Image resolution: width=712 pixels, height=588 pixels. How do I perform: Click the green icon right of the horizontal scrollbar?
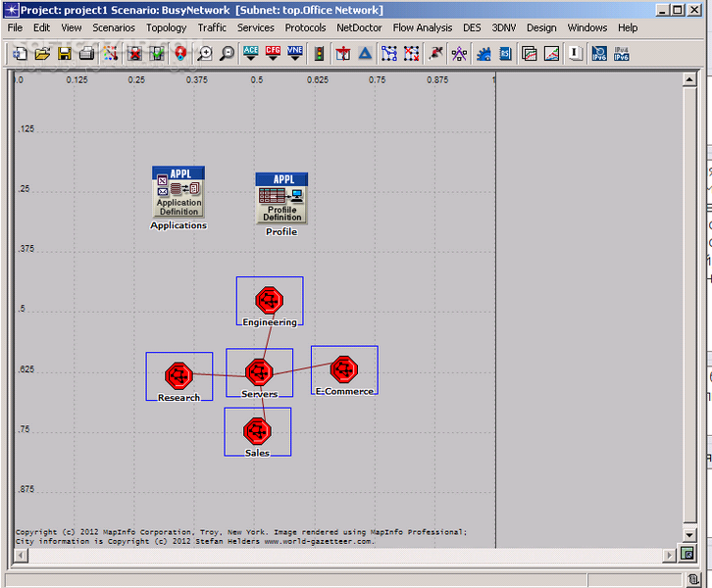tap(687, 554)
